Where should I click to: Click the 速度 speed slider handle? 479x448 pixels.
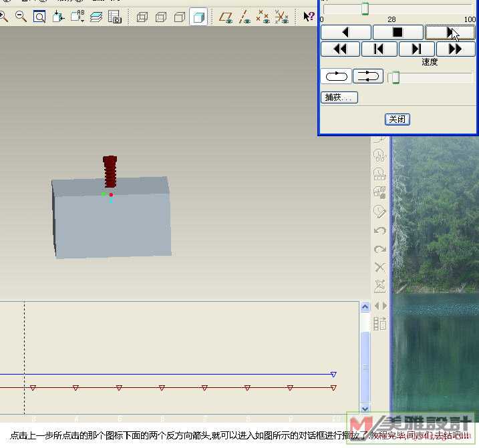pyautogui.click(x=395, y=77)
